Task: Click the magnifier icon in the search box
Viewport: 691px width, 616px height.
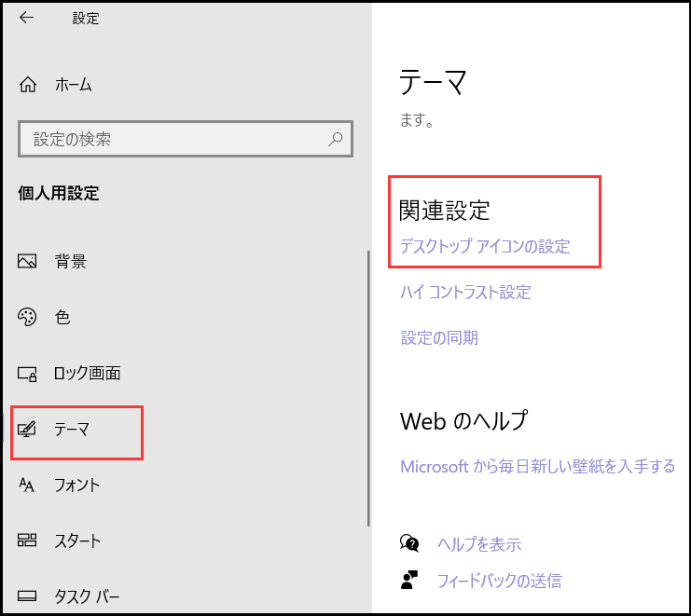Action: pyautogui.click(x=336, y=139)
